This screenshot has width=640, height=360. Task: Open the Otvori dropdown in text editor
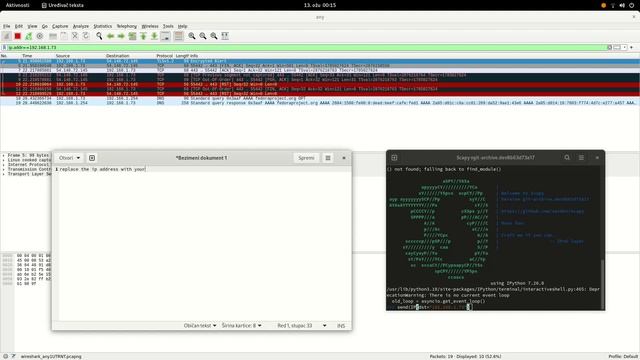pyautogui.click(x=69, y=158)
